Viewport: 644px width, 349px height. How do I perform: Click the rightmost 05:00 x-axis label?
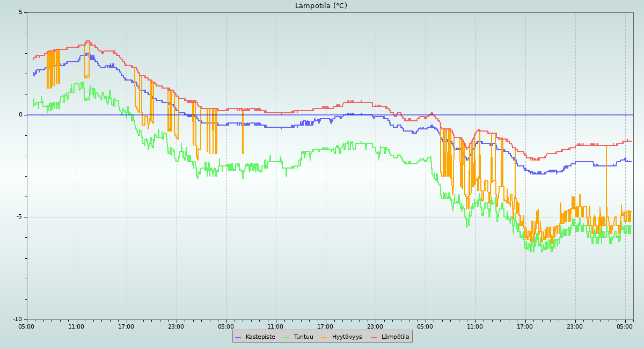(x=625, y=326)
